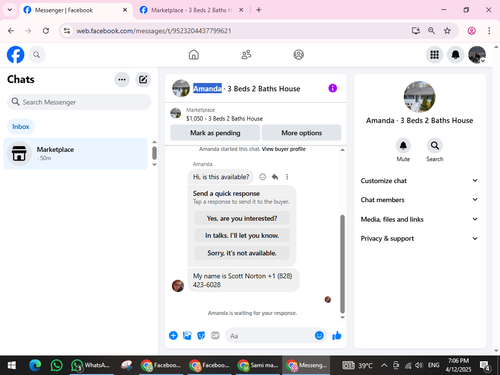Show hidden system tray icons chevron
Viewport: 500px width, 375px height.
(384, 365)
